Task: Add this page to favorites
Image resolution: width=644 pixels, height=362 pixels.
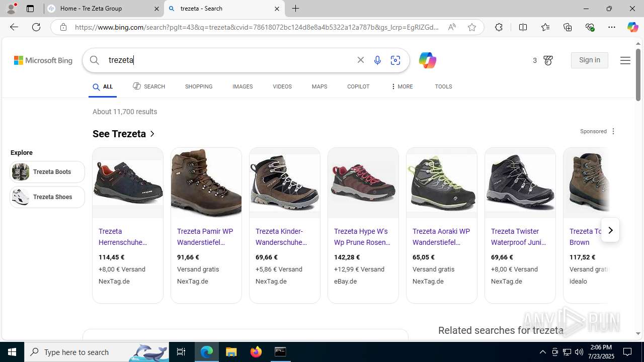Action: click(472, 27)
